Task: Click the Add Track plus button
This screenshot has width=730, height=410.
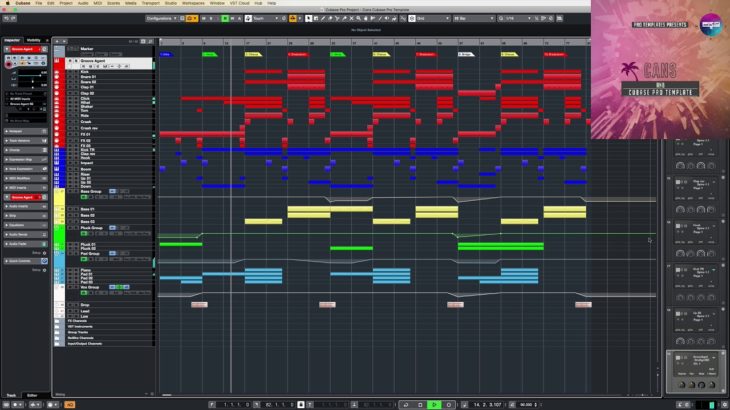Action: click(57, 41)
